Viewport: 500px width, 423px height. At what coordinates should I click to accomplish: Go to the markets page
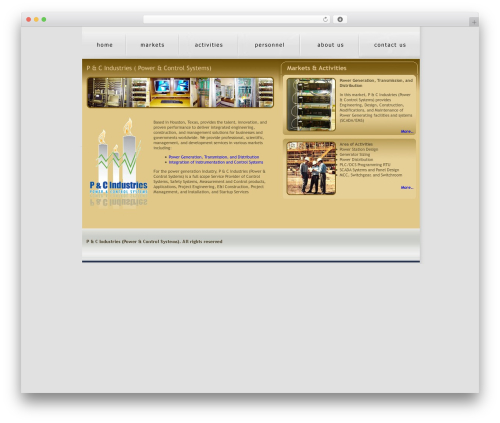click(x=152, y=45)
